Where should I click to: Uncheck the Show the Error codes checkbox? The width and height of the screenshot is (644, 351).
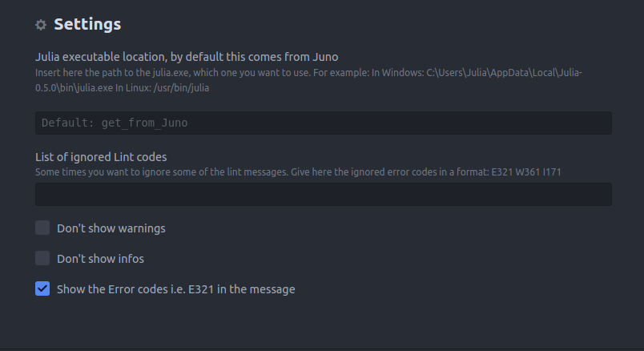pyautogui.click(x=42, y=288)
